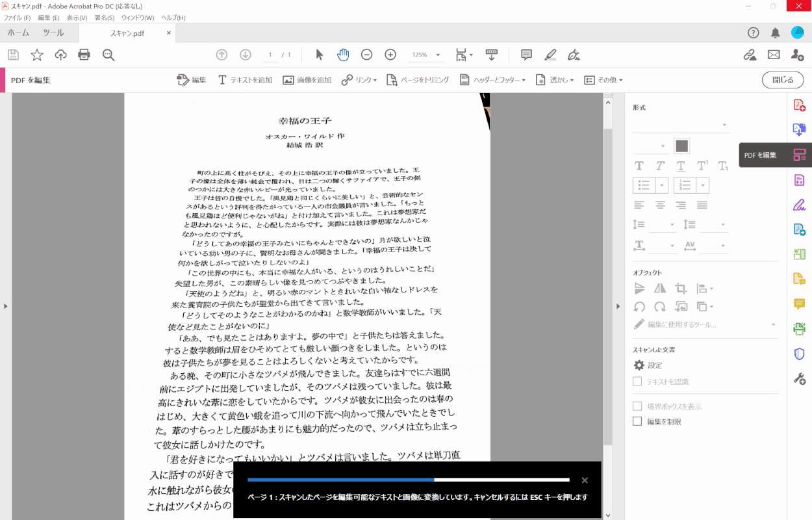The width and height of the screenshot is (812, 520).
Task: Click the scrolling mode keyboard icon
Action: (x=492, y=55)
